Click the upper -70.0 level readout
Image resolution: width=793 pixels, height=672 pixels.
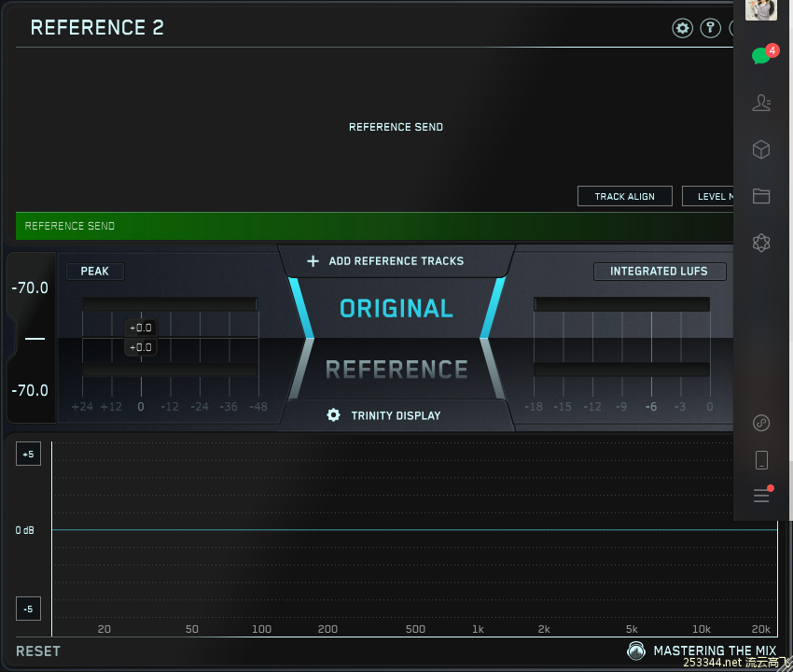[x=30, y=287]
